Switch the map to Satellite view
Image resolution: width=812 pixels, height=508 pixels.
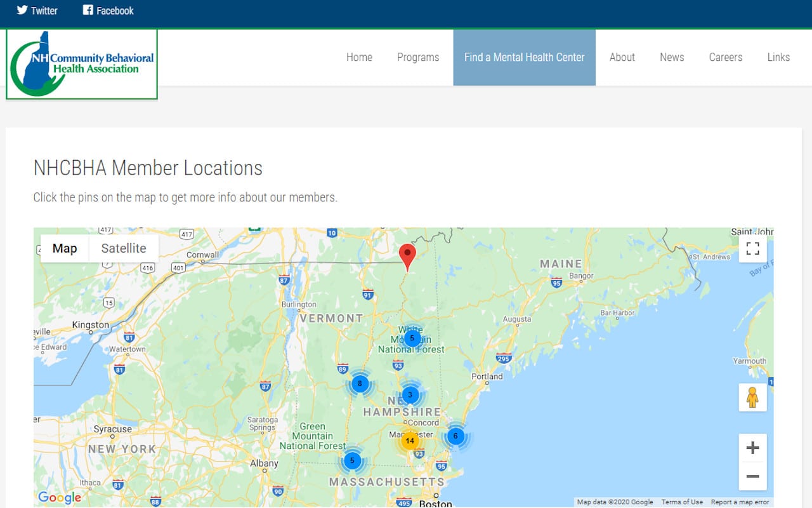click(x=124, y=248)
